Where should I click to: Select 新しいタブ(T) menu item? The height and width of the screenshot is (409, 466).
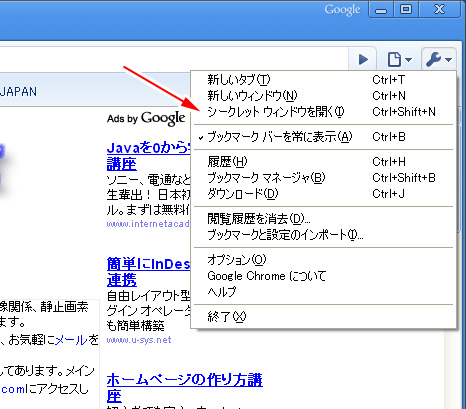(323, 80)
